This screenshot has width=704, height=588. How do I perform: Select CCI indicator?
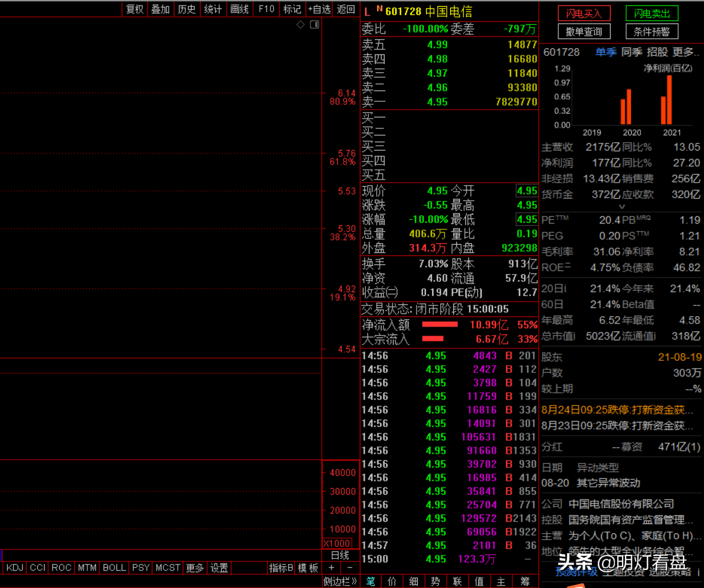[38, 568]
